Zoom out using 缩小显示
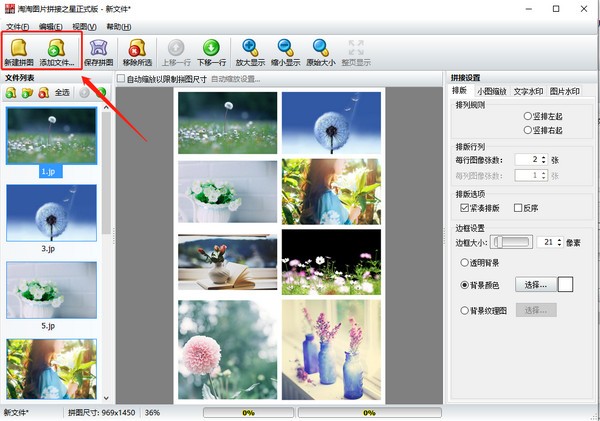Screen dimensions: 600x421 coord(285,52)
